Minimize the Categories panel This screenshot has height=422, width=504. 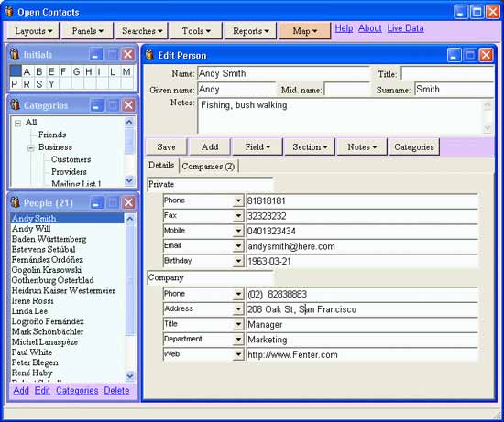pyautogui.click(x=96, y=105)
